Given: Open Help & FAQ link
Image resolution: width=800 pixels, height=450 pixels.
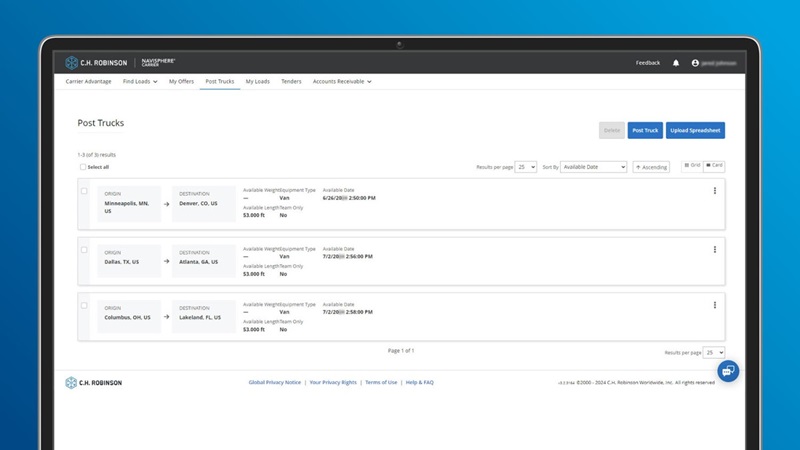Looking at the screenshot, I should 419,382.
